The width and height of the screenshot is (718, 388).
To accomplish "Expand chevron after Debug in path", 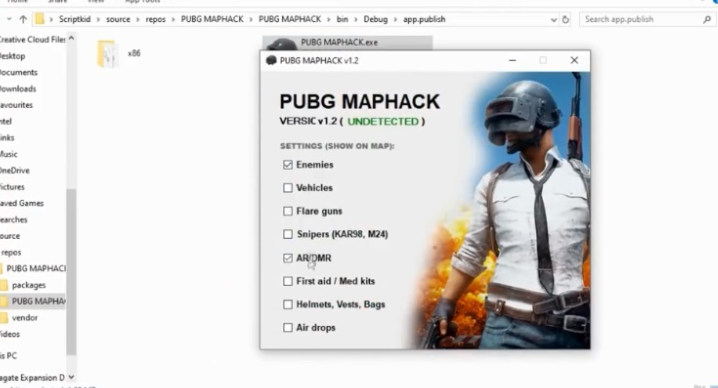I will pyautogui.click(x=395, y=19).
